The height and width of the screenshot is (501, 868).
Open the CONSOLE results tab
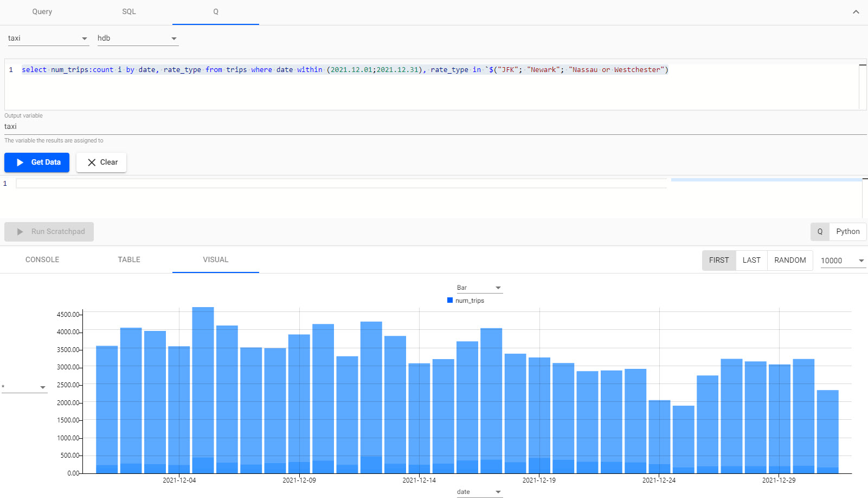coord(42,259)
